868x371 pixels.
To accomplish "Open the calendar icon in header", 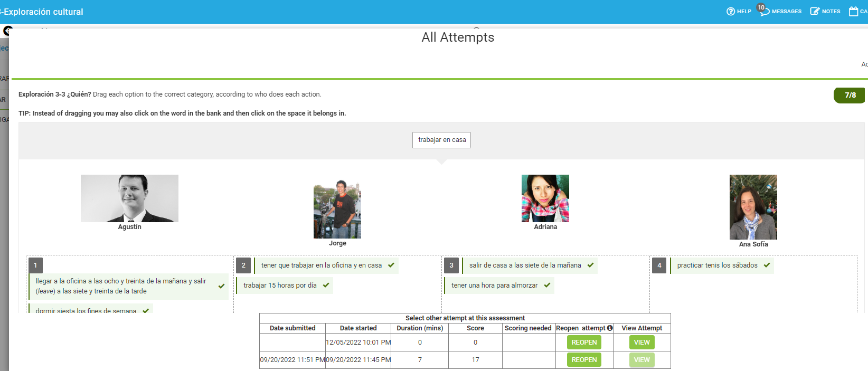I will 853,11.
